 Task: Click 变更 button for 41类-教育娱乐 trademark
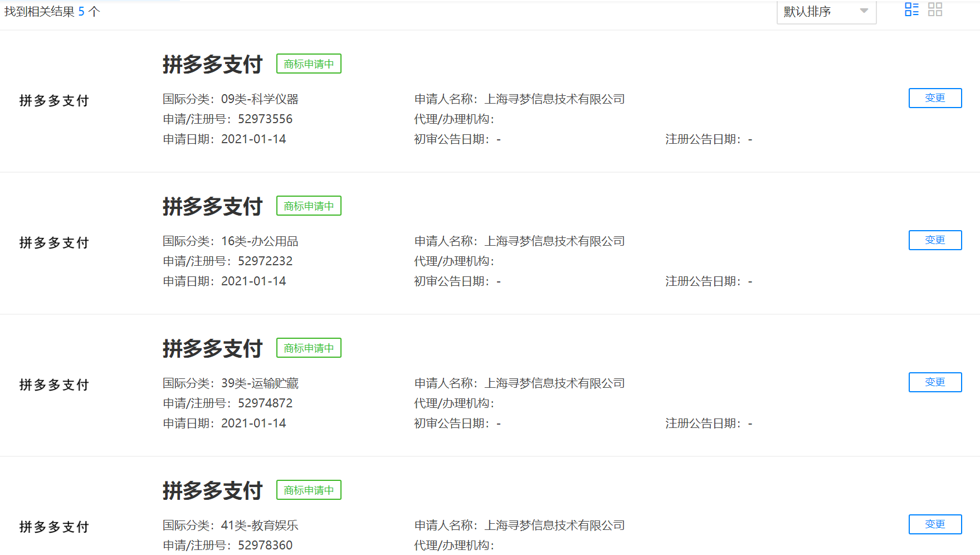tap(935, 524)
